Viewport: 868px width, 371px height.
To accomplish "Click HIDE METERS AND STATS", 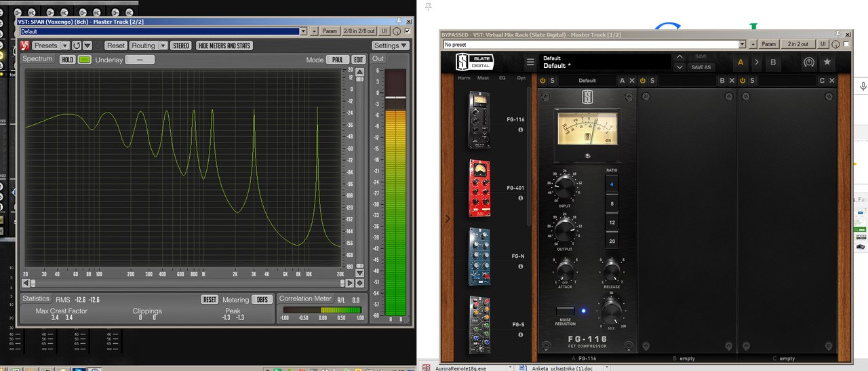I will click(224, 45).
